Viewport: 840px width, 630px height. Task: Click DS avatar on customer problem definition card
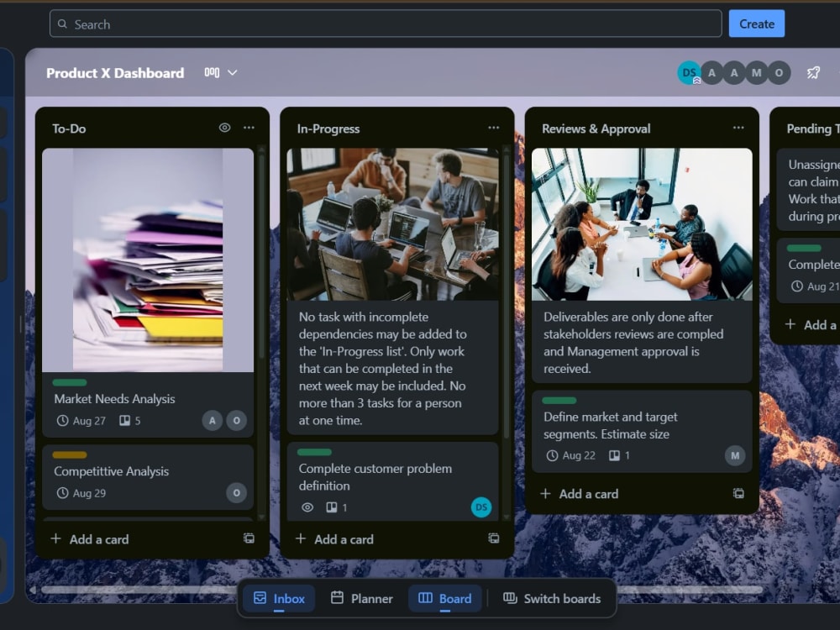point(481,507)
